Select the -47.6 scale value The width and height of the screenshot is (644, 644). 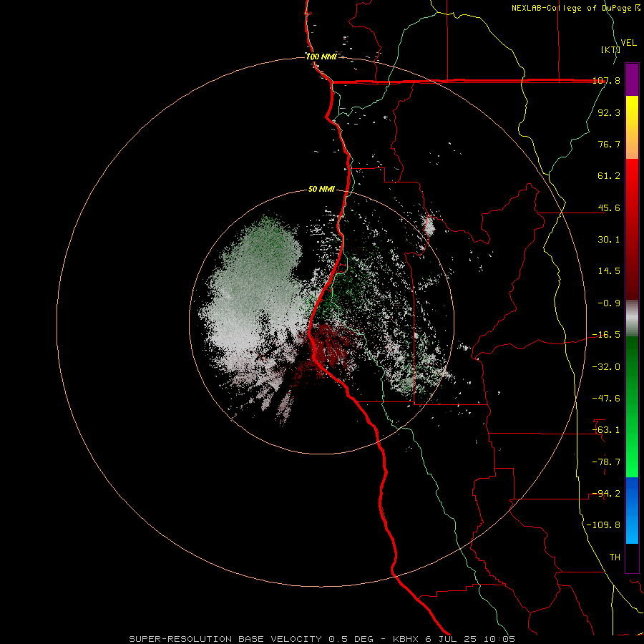click(606, 399)
